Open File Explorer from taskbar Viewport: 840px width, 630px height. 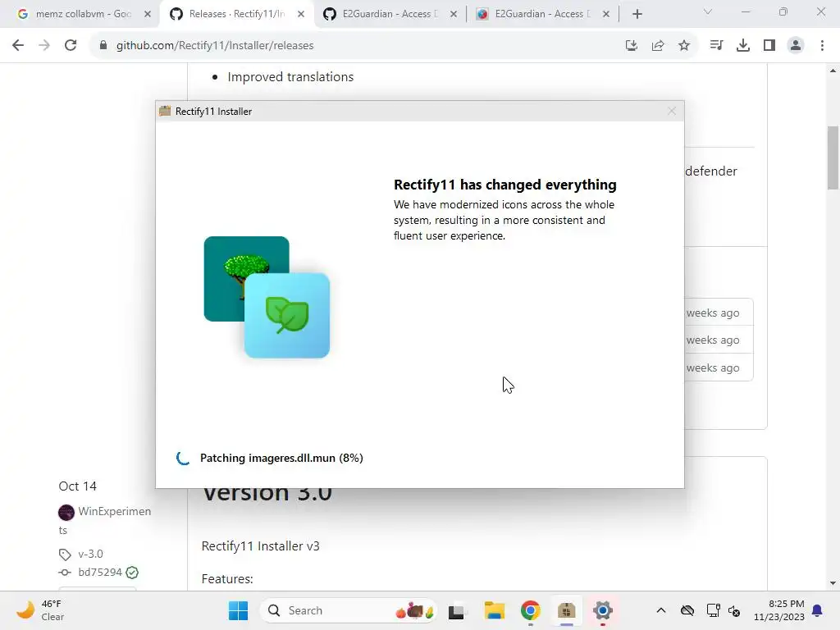point(495,610)
